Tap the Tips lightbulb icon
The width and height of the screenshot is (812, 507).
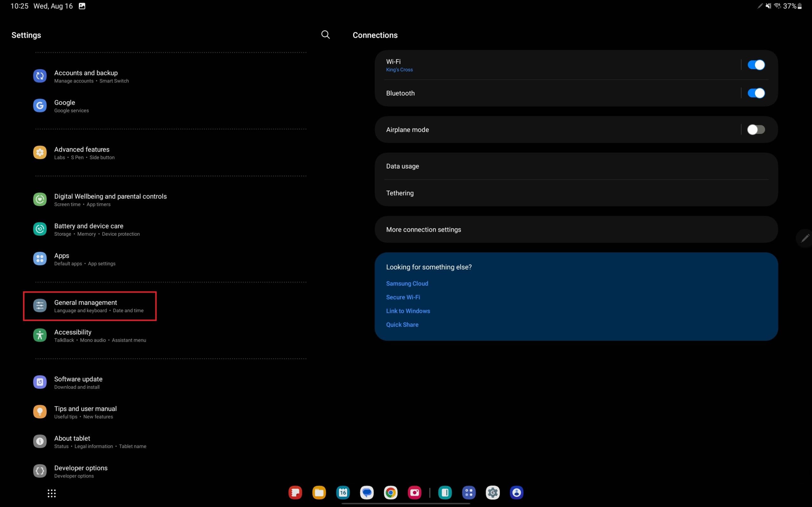(40, 412)
